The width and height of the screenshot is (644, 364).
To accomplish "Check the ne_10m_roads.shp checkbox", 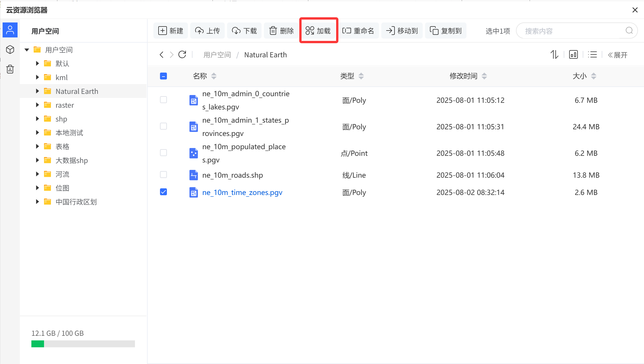I will point(163,175).
